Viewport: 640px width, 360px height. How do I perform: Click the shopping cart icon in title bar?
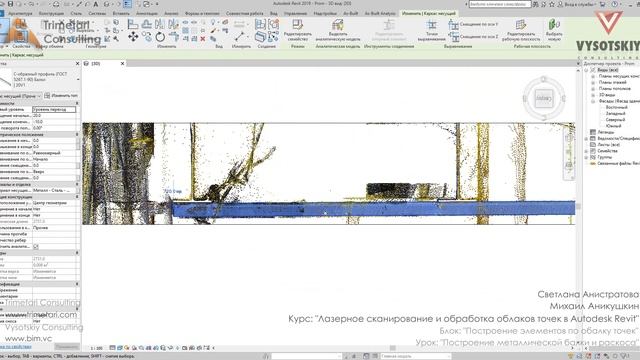pyautogui.click(x=602, y=4)
